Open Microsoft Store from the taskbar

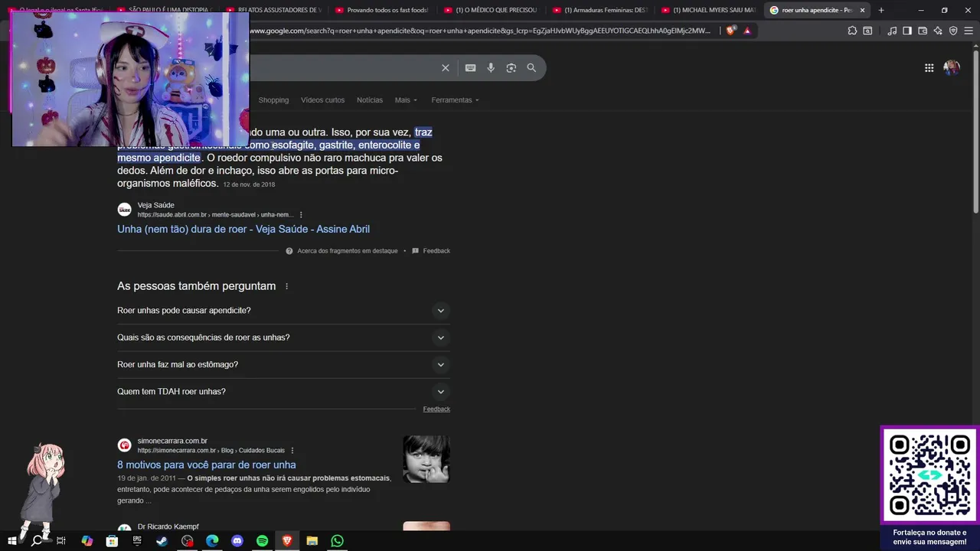coord(112,541)
